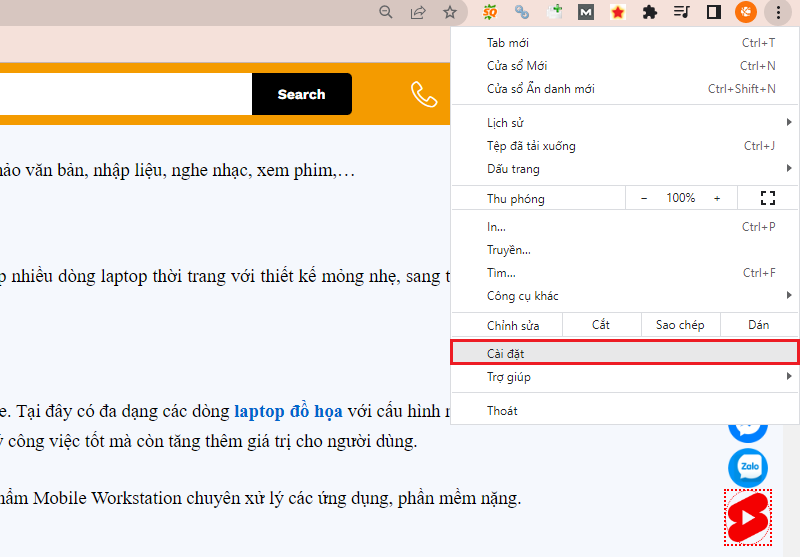Open Cài đặt settings
Image resolution: width=800 pixels, height=557 pixels.
pos(624,353)
